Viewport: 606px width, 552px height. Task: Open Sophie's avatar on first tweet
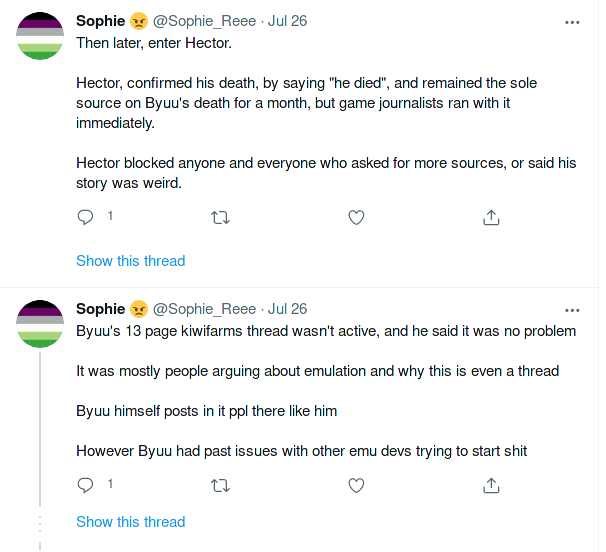[x=40, y=36]
